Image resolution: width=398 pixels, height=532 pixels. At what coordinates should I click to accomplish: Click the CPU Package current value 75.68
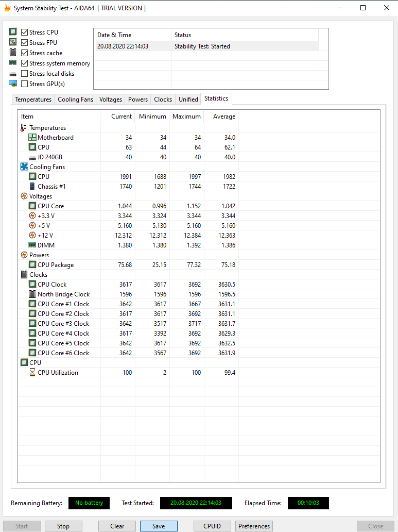125,264
